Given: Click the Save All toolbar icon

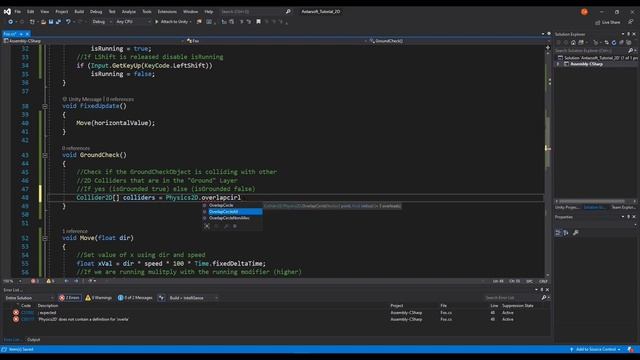Looking at the screenshot, I should point(58,22).
